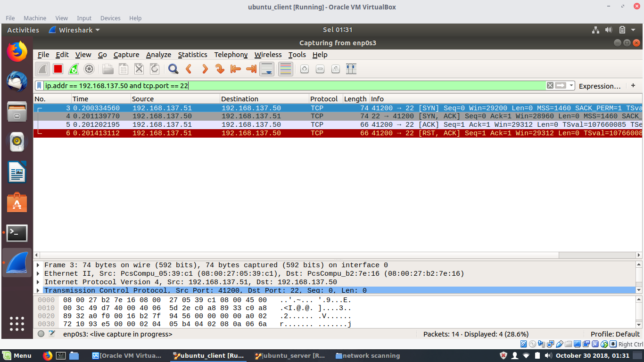This screenshot has height=362, width=644.
Task: Stop the running capture with the red square
Action: [x=58, y=69]
